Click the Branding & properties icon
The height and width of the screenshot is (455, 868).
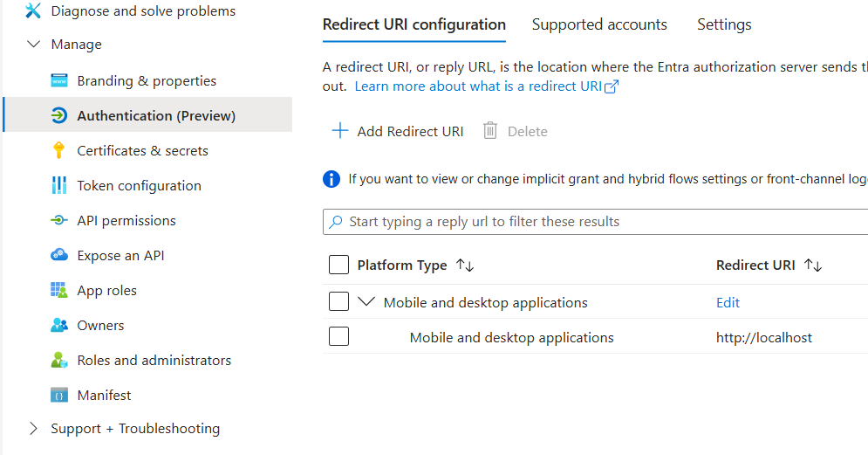(59, 80)
